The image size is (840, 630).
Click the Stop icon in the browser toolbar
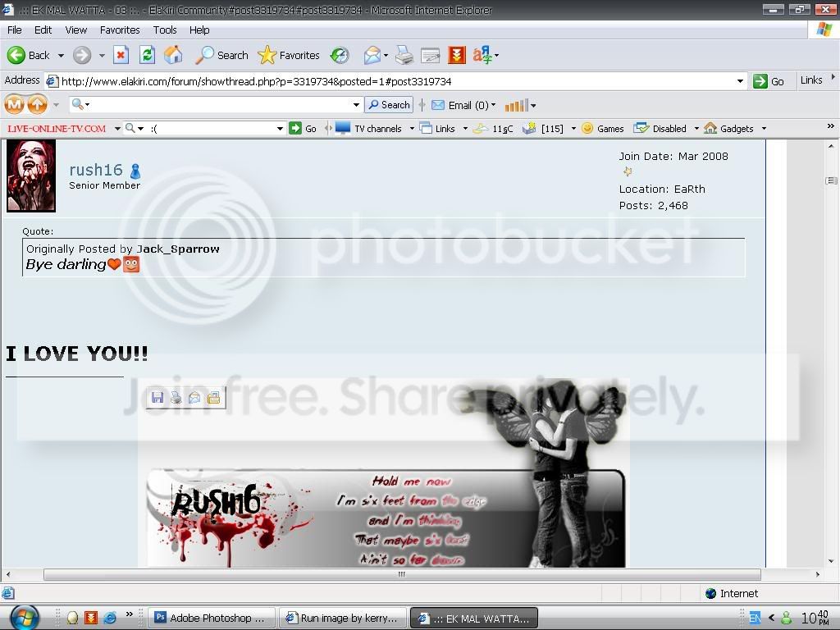(121, 55)
